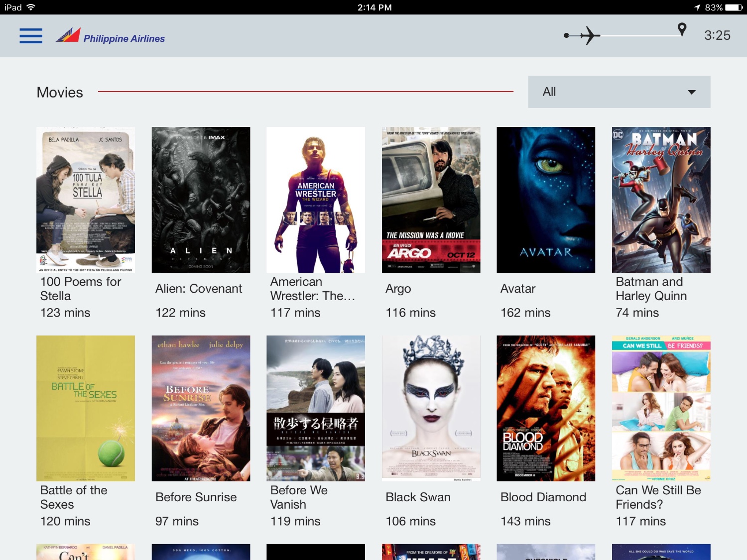Viewport: 747px width, 560px height.
Task: Tap the 2:14 PM clock
Action: pyautogui.click(x=374, y=7)
